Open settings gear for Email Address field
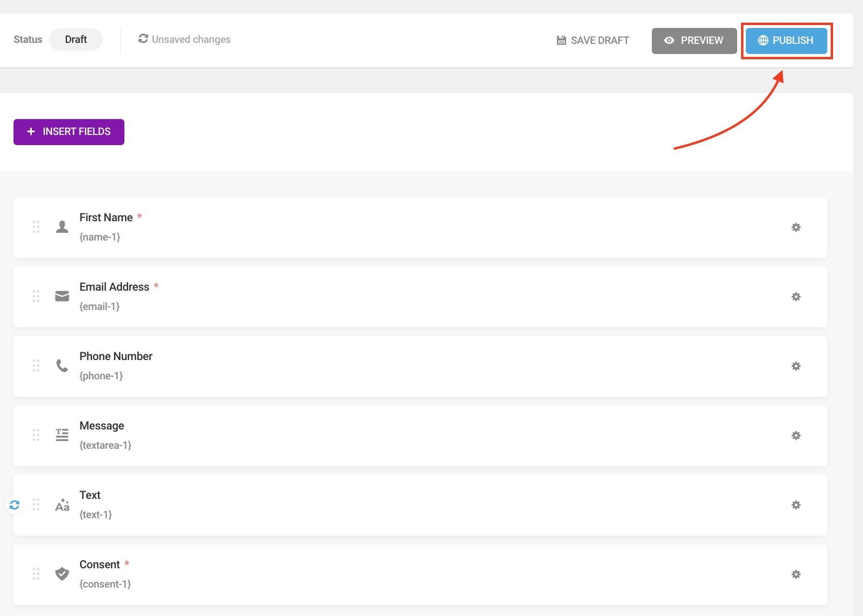Image resolution: width=863 pixels, height=616 pixels. pos(796,296)
